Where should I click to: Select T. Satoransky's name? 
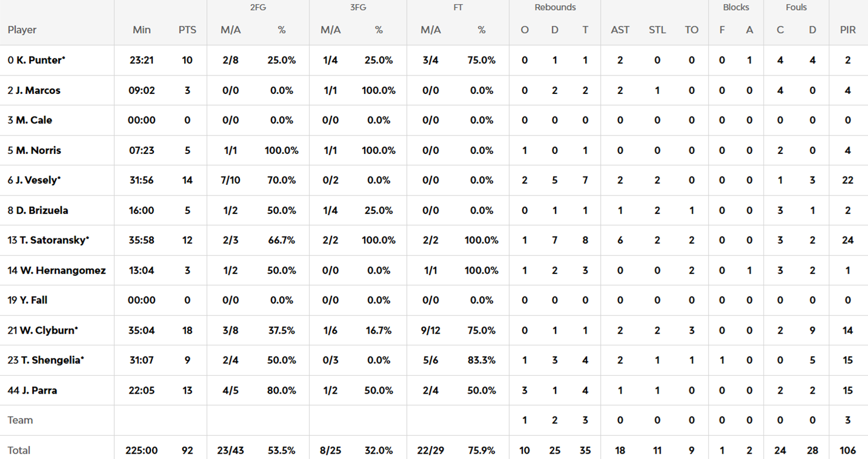[52, 240]
